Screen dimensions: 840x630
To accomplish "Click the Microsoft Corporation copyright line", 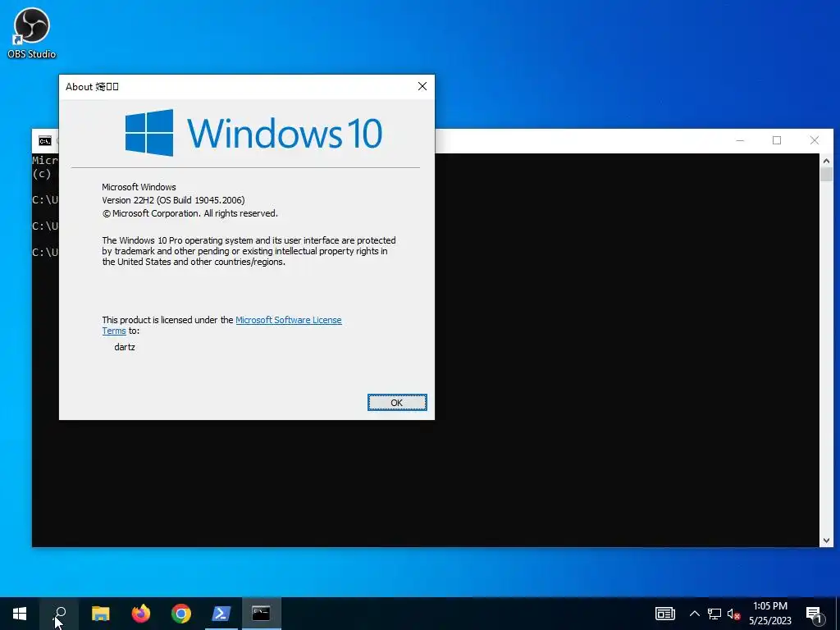I will pos(189,213).
